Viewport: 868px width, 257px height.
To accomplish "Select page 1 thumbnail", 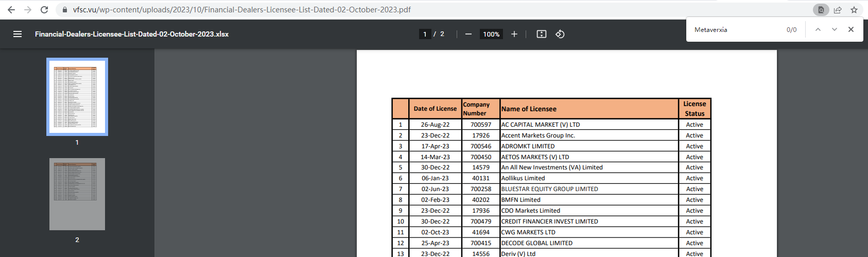I will [77, 97].
